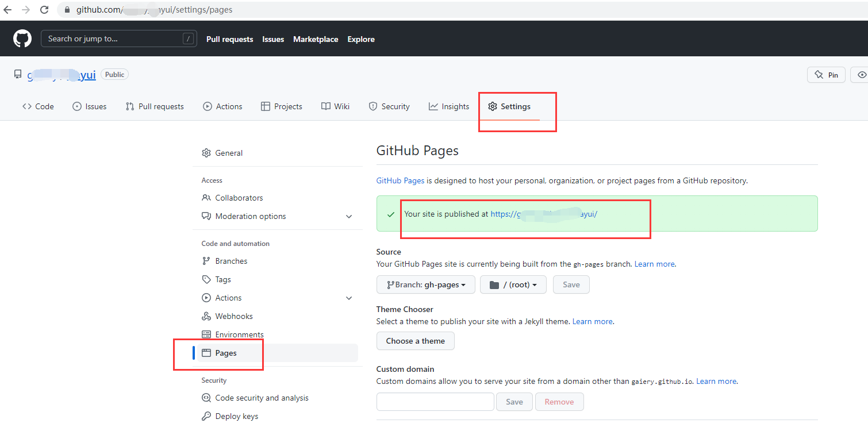Click the Remove custom domain button

point(559,402)
